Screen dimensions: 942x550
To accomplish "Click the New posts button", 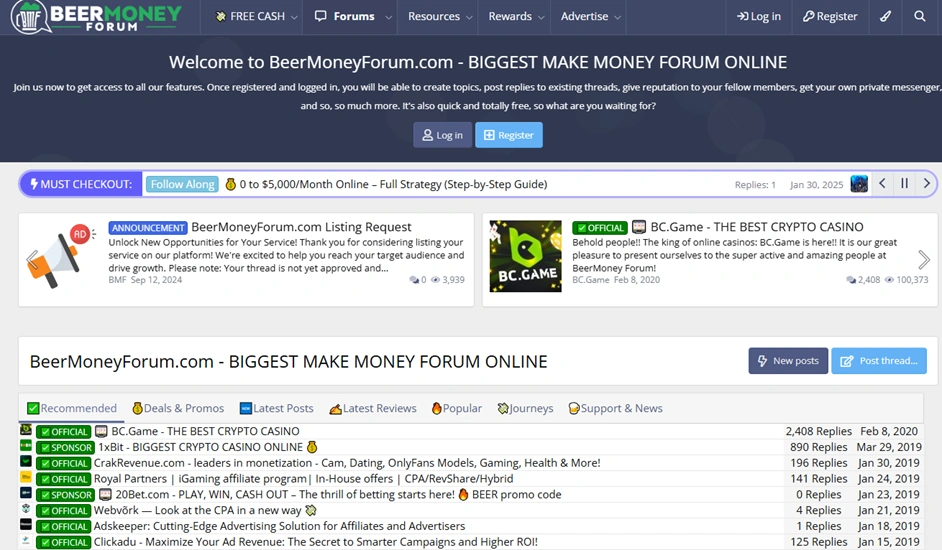I will 787,361.
